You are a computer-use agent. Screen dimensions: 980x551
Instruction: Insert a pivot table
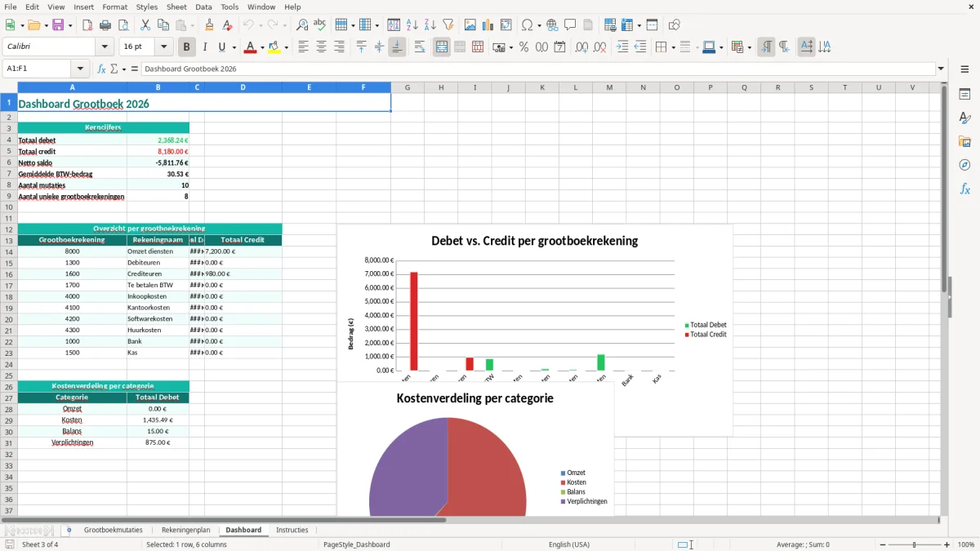tap(506, 25)
